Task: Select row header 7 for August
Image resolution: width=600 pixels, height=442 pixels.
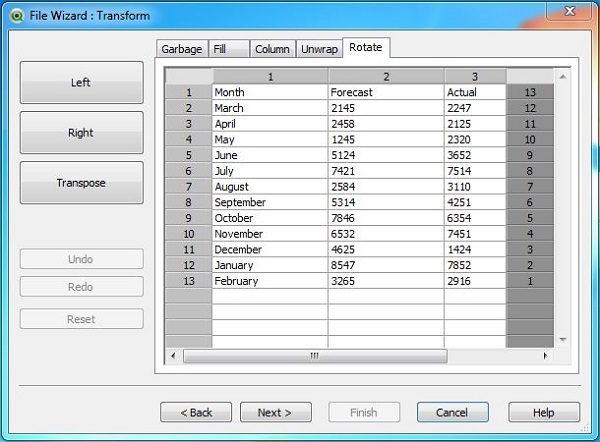Action: coord(188,187)
